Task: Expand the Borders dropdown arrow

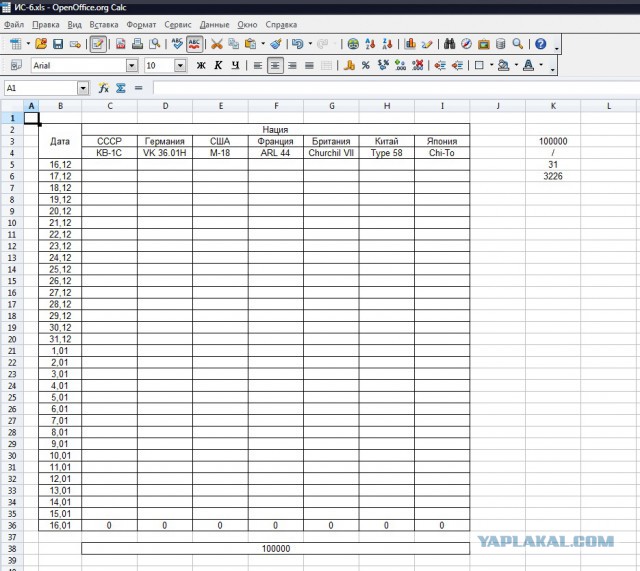Action: [x=491, y=65]
